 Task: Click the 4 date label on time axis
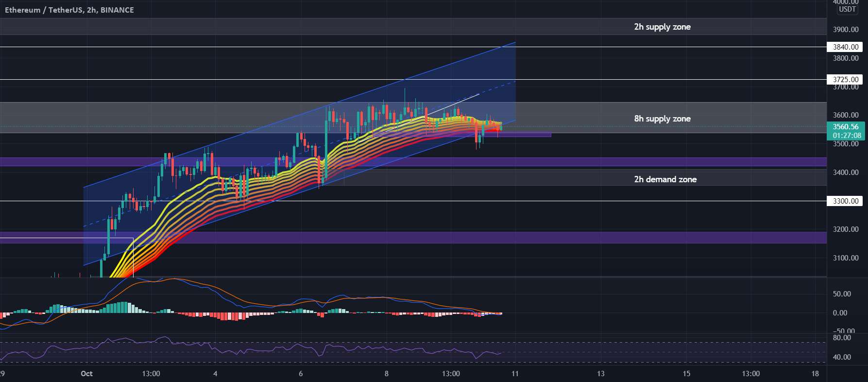pyautogui.click(x=215, y=374)
